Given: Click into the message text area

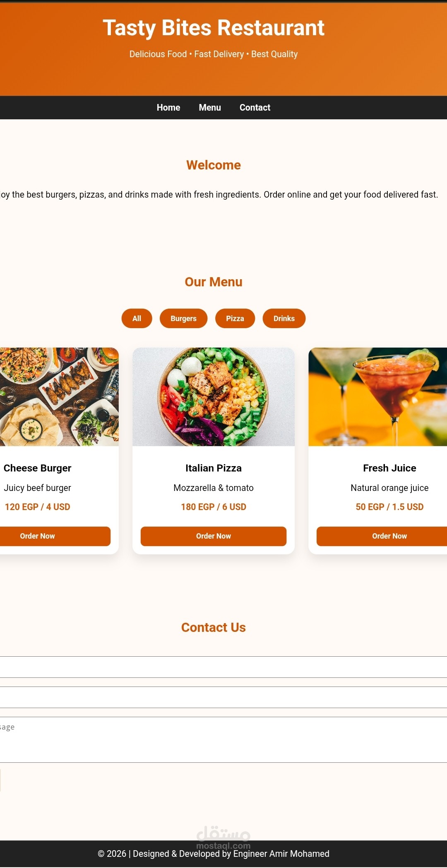Looking at the screenshot, I should 223,740.
